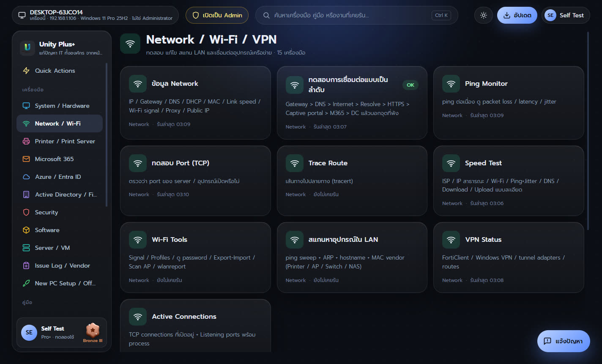Open the Software section

(60, 230)
